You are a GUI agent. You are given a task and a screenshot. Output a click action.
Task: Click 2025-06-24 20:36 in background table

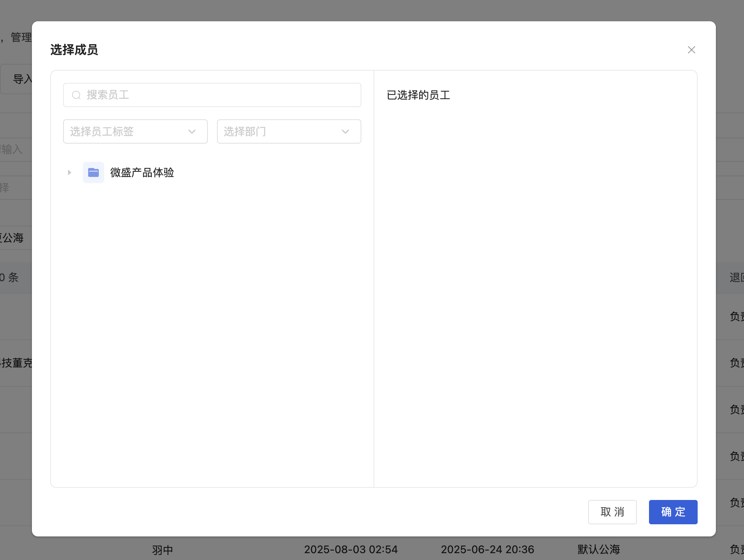click(x=488, y=549)
